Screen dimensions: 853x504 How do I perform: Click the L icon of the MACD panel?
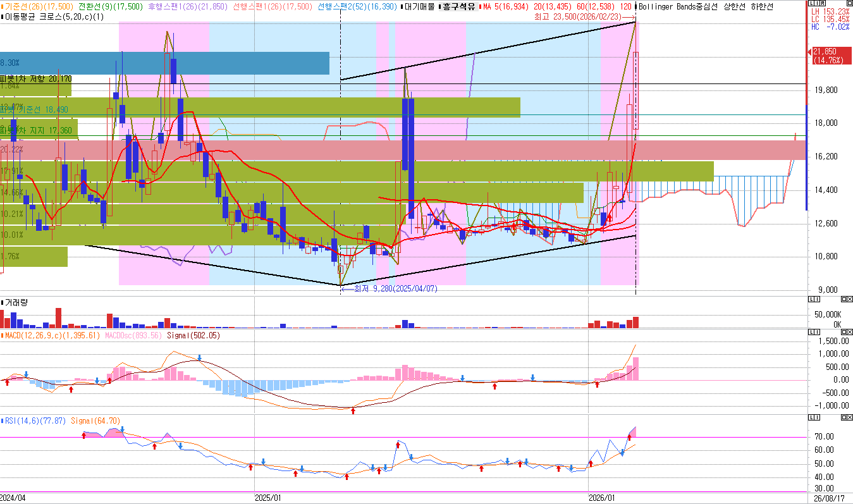pyautogui.click(x=811, y=332)
